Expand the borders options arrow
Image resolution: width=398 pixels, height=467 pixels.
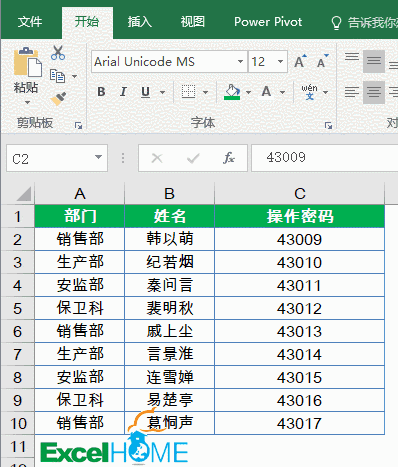click(205, 92)
